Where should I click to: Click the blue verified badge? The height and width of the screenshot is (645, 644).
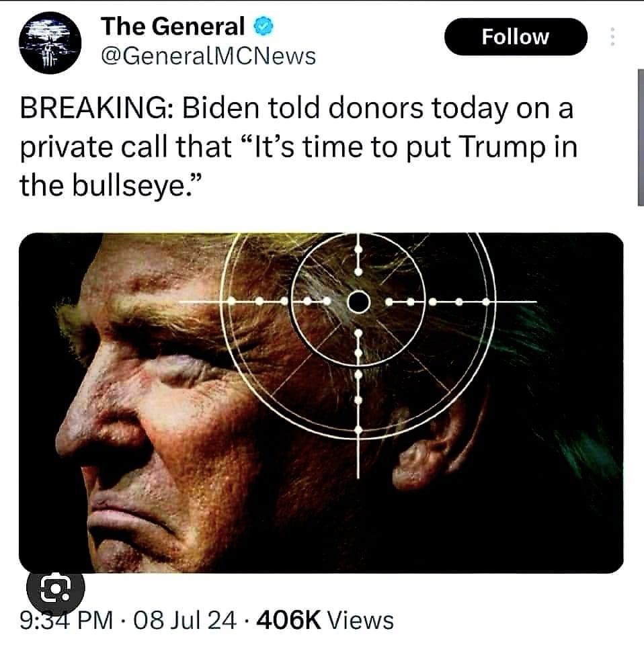263,27
